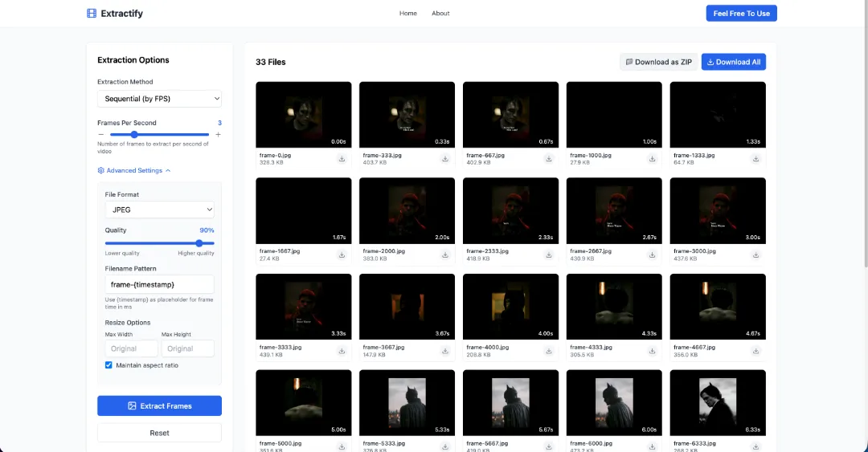Download frame-2333.jpg via its download icon

coord(549,255)
